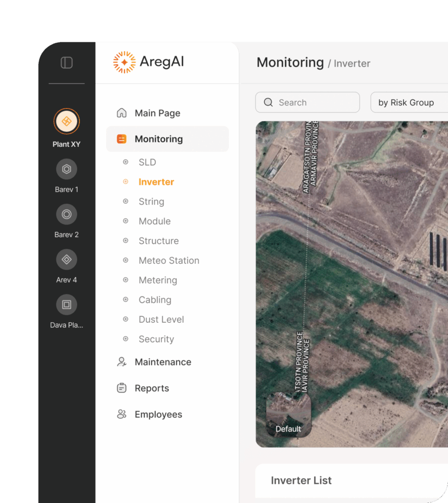Switch to Barev 1 plant icon

[x=67, y=169]
